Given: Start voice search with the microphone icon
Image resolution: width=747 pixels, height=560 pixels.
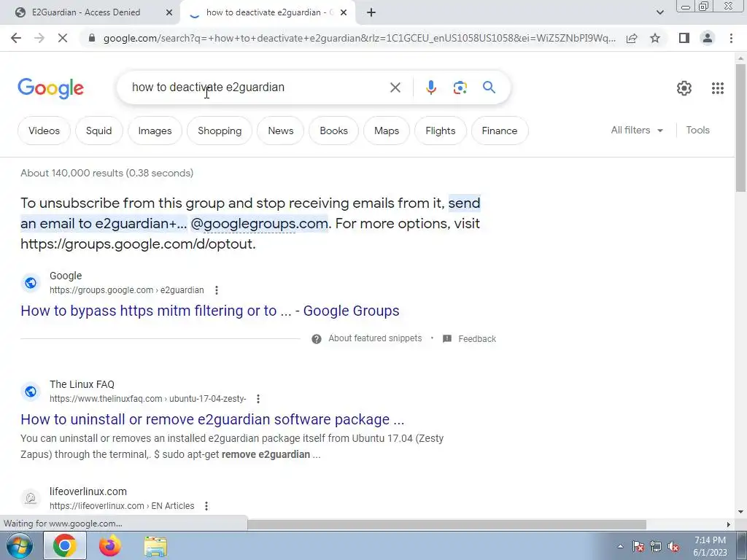Looking at the screenshot, I should [430, 87].
